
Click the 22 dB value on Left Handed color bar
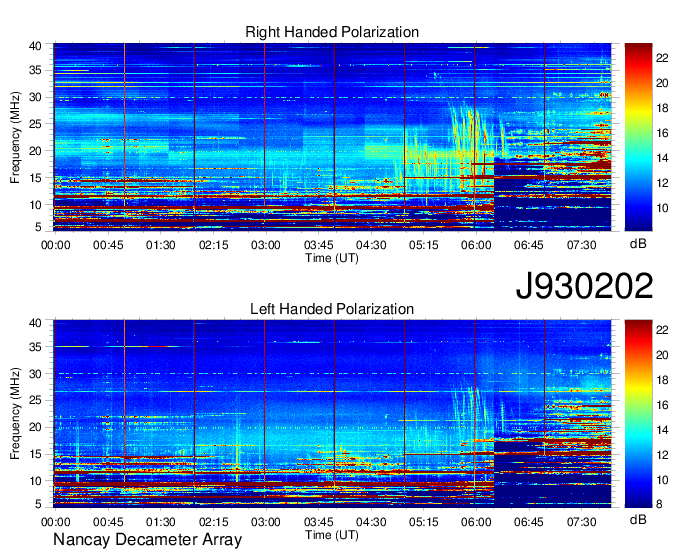point(662,330)
